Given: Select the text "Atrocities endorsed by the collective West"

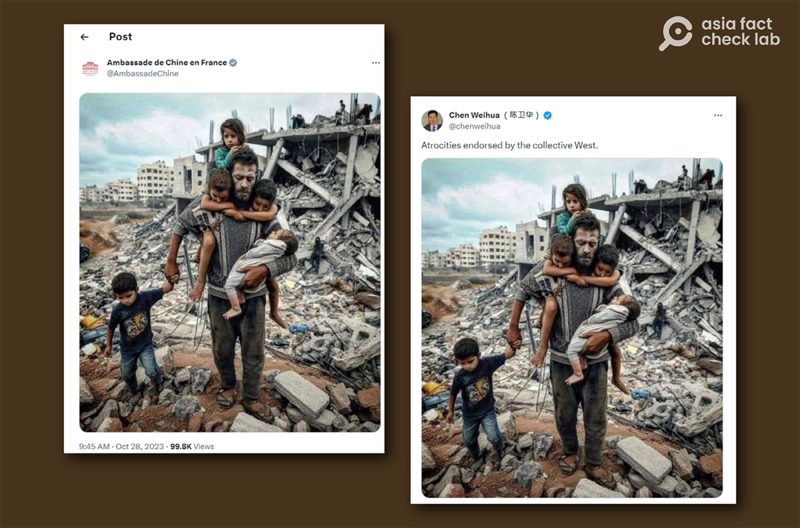Looking at the screenshot, I should pyautogui.click(x=509, y=146).
